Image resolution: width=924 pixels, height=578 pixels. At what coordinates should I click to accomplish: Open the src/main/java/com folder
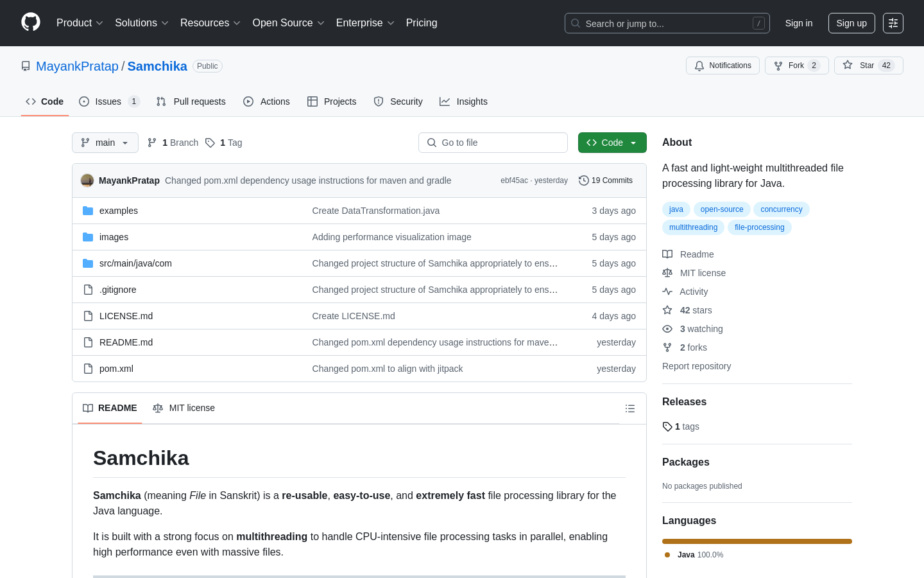135,263
